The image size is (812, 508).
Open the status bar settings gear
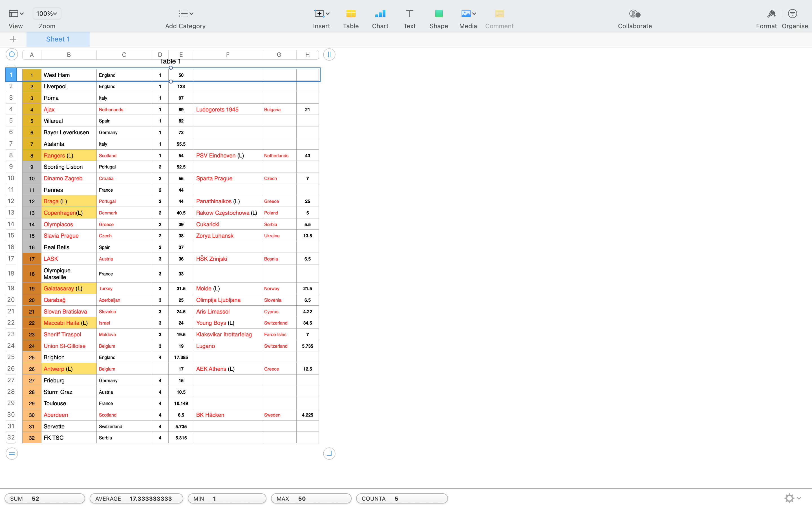(x=789, y=498)
